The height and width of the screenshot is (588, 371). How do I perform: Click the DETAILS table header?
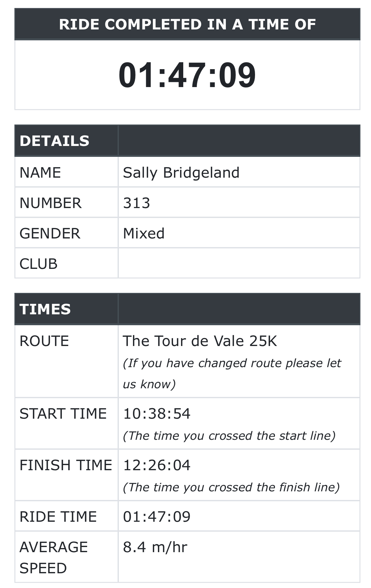click(x=54, y=141)
